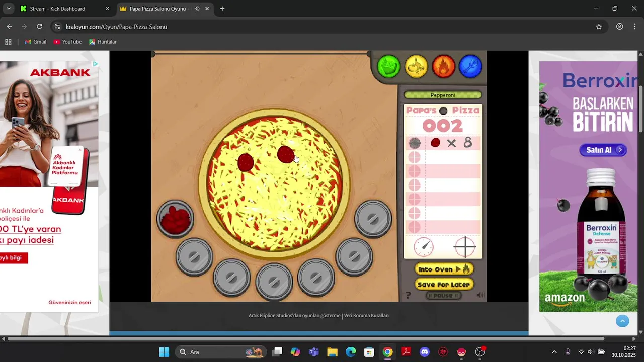Click the pepperoni slice under the cursor
Screen dimensions: 644x362
pos(286,154)
